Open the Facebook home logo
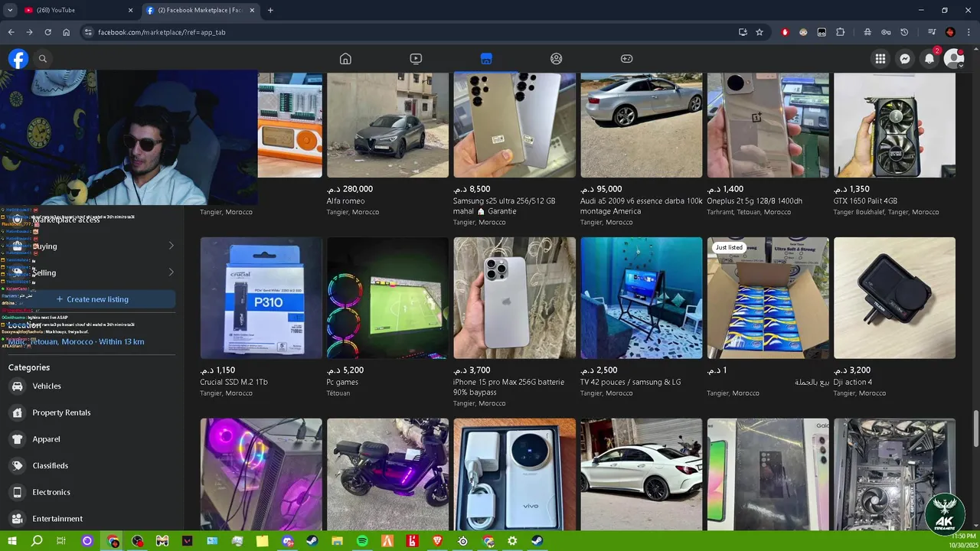This screenshot has height=551, width=980. click(x=18, y=59)
